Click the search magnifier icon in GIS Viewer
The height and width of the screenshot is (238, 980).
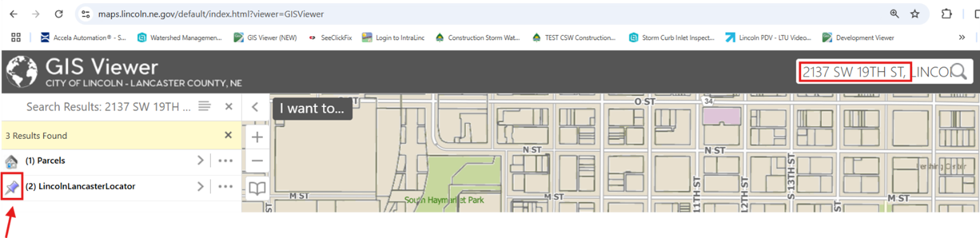tap(958, 72)
